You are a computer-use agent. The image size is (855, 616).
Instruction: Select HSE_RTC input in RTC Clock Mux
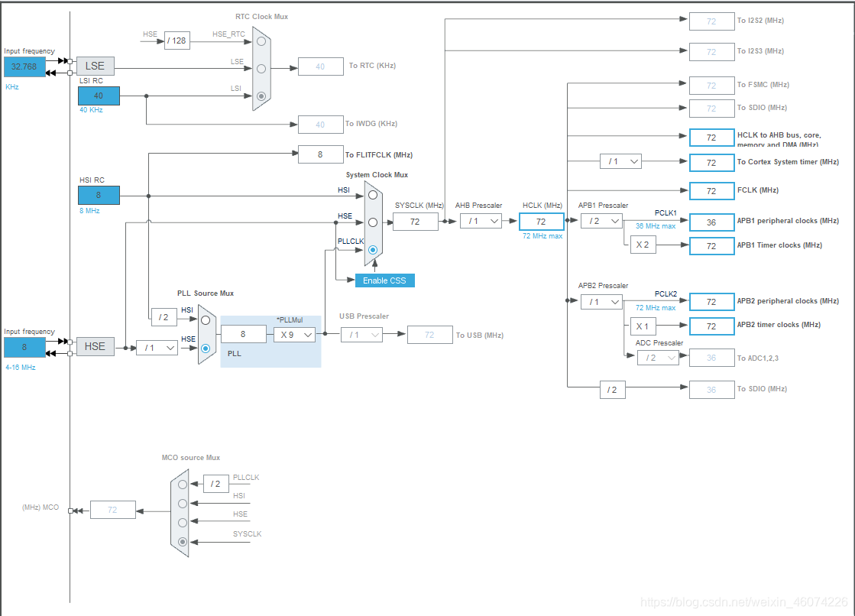(x=261, y=42)
